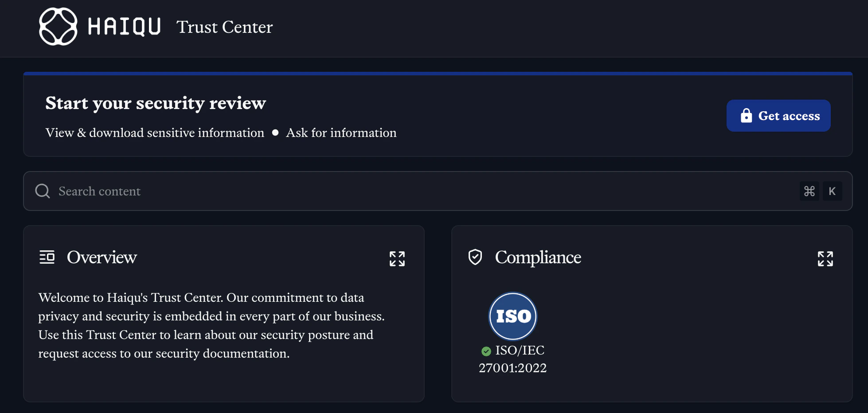Click the round ISO certification badge
This screenshot has width=868, height=413.
coord(512,316)
